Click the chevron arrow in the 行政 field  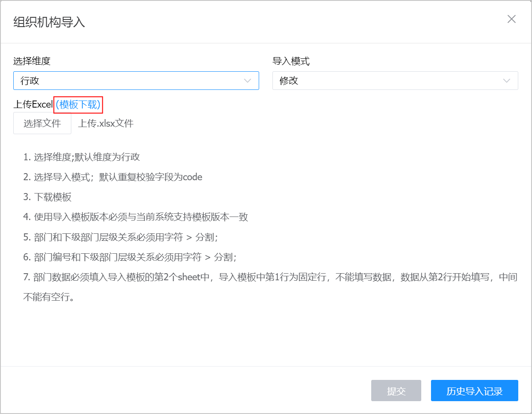click(x=248, y=81)
